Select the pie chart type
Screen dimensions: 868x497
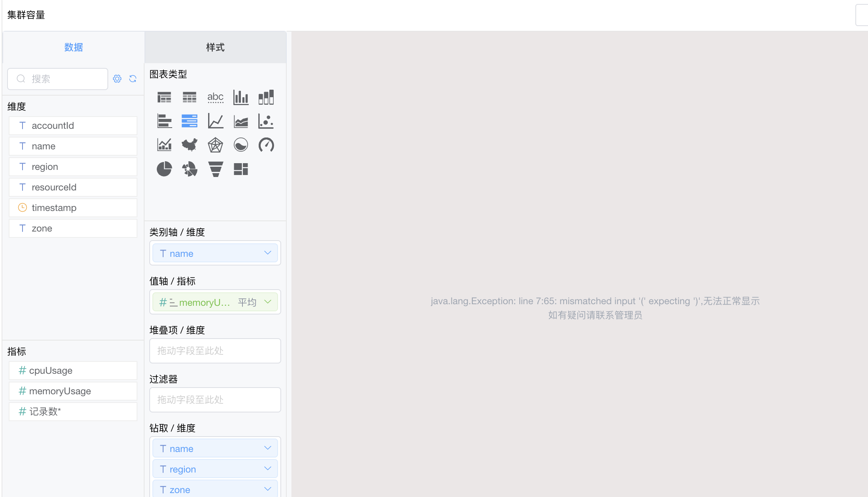[164, 169]
